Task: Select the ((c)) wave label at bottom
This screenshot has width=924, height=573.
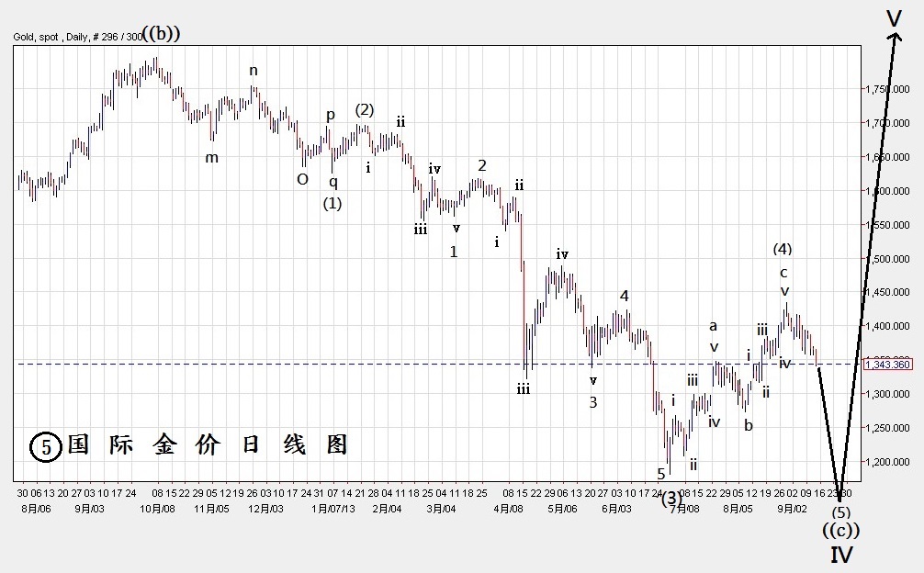Action: (x=841, y=530)
